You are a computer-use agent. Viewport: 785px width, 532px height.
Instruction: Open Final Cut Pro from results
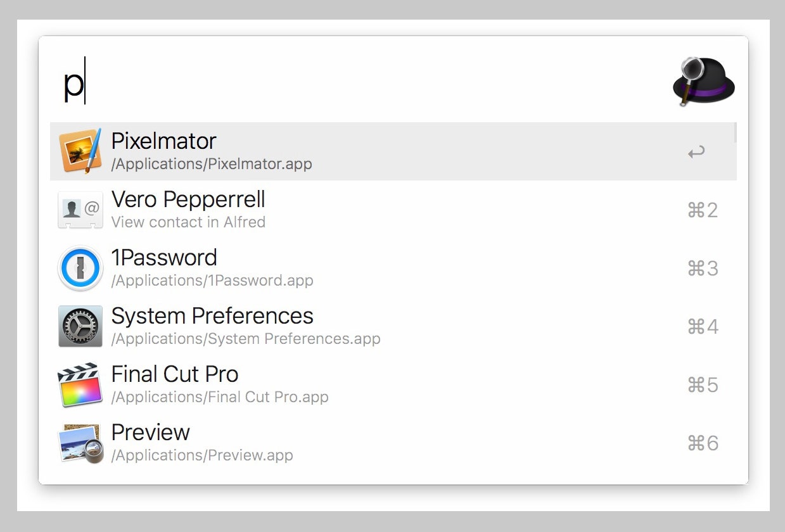tap(175, 374)
